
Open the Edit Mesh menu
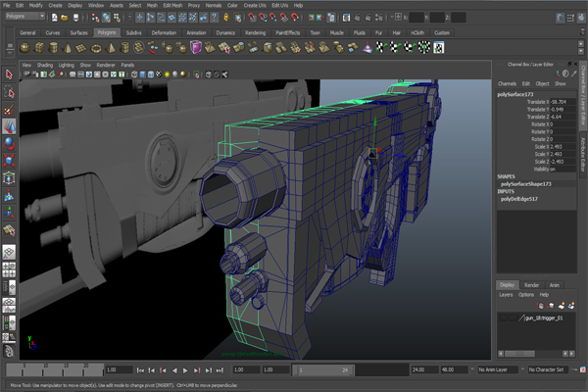[x=172, y=5]
